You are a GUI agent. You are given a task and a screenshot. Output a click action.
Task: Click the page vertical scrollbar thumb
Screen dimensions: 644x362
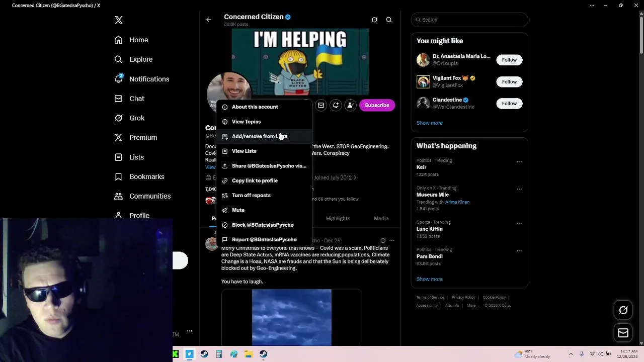pos(641,35)
